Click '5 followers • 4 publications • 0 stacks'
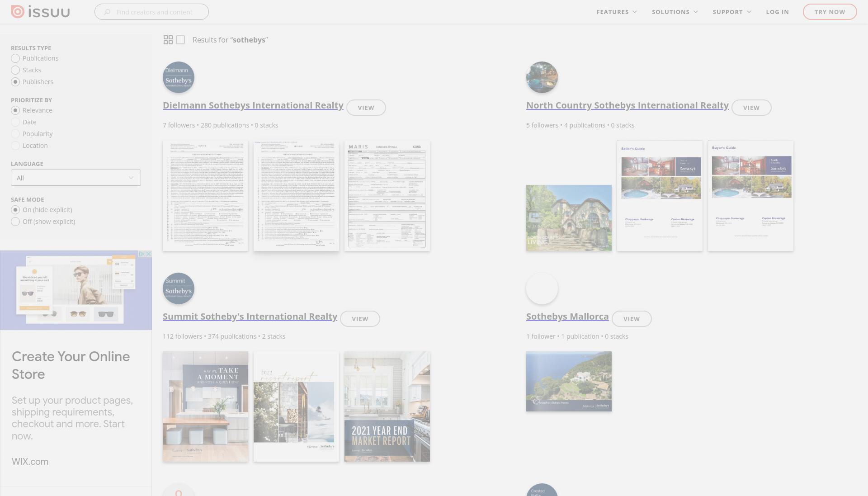 (580, 125)
